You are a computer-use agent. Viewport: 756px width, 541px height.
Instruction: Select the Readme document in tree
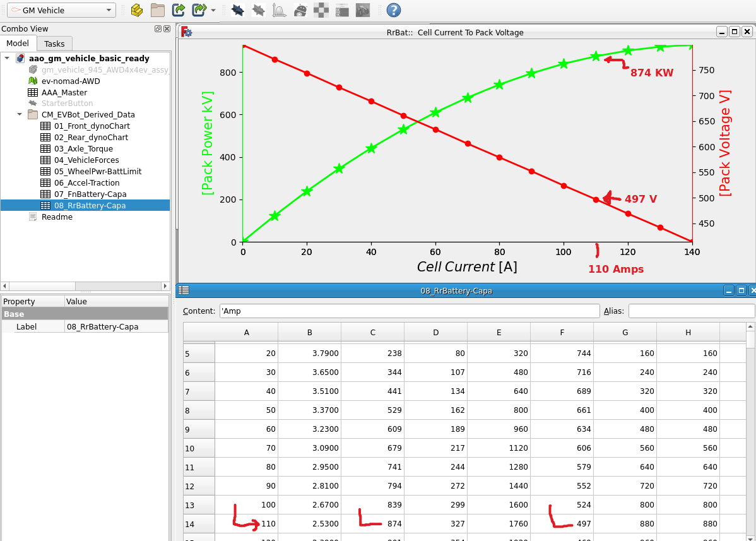coord(57,217)
